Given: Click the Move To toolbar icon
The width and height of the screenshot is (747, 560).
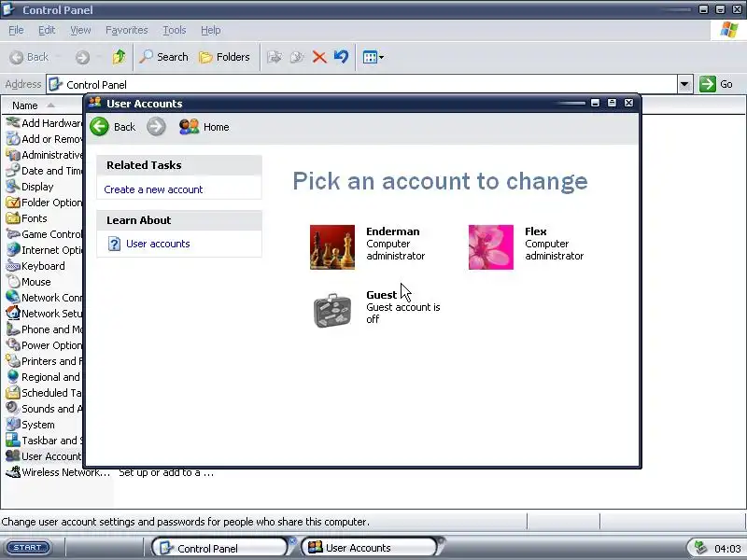Looking at the screenshot, I should (274, 57).
